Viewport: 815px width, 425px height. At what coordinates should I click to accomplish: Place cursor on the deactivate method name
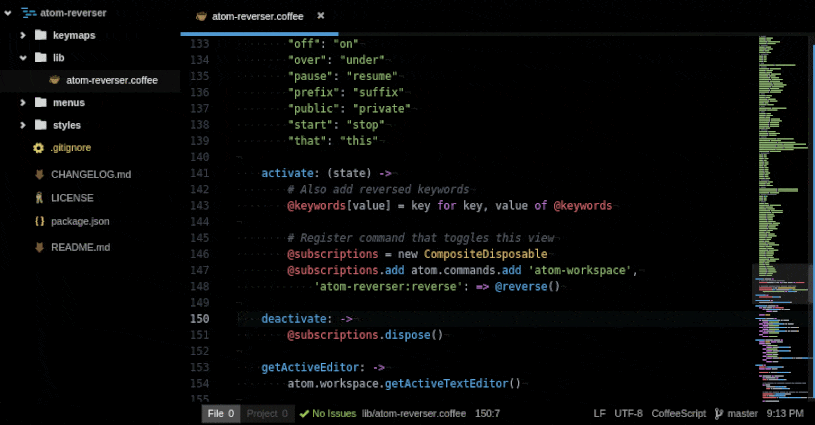tap(294, 318)
